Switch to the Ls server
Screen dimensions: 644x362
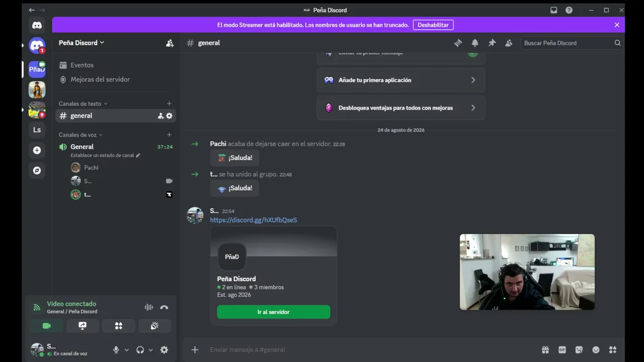tap(37, 130)
